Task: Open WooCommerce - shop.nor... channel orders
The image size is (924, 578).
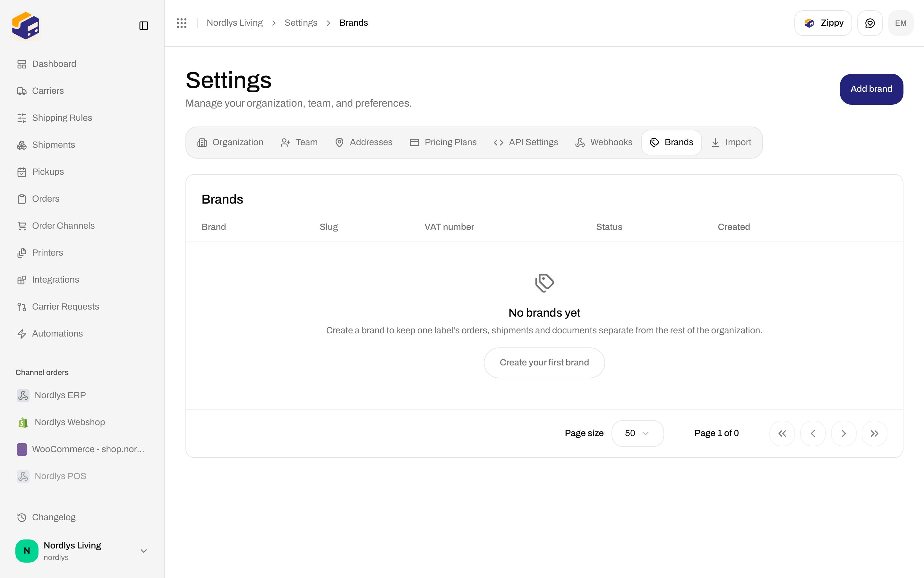Action: pyautogui.click(x=82, y=449)
